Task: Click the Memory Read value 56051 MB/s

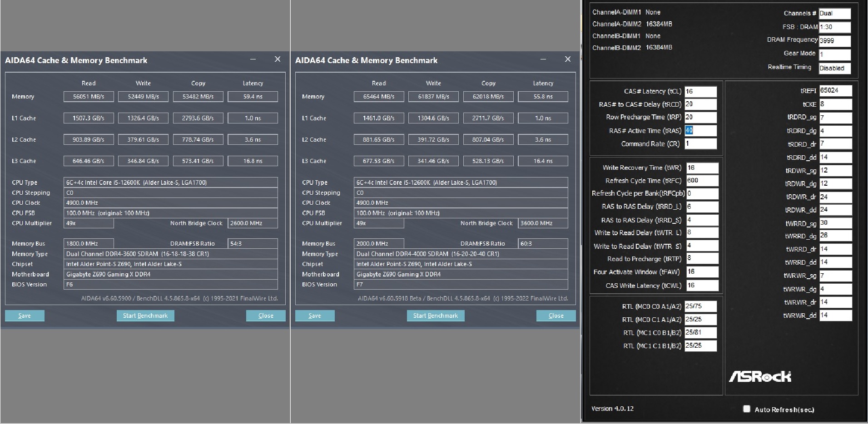Action: [89, 97]
